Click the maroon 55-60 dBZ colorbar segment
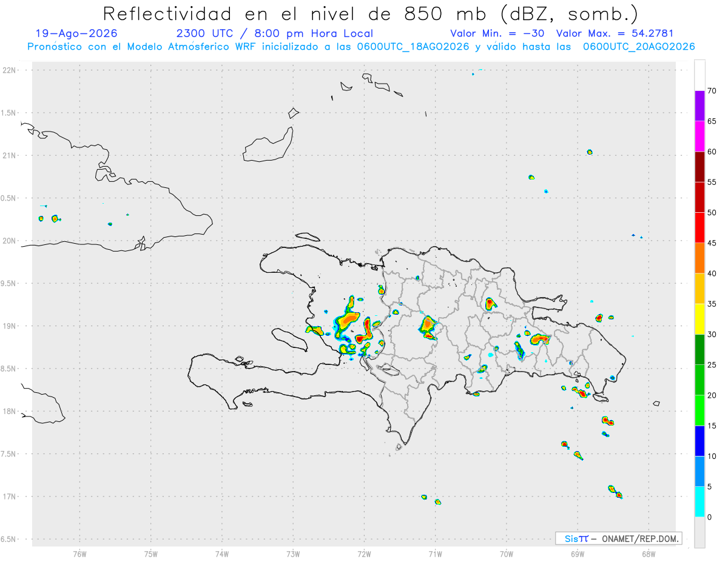The image size is (728, 562). click(699, 167)
